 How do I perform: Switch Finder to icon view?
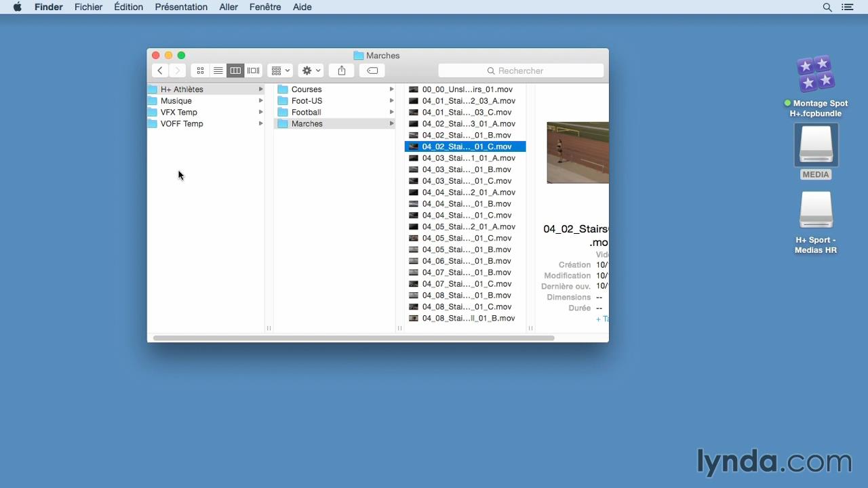pyautogui.click(x=200, y=70)
